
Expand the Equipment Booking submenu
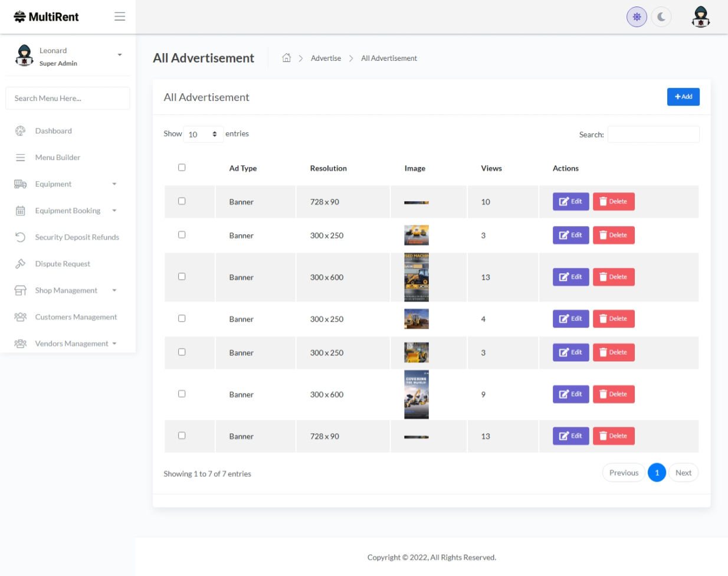pyautogui.click(x=114, y=211)
